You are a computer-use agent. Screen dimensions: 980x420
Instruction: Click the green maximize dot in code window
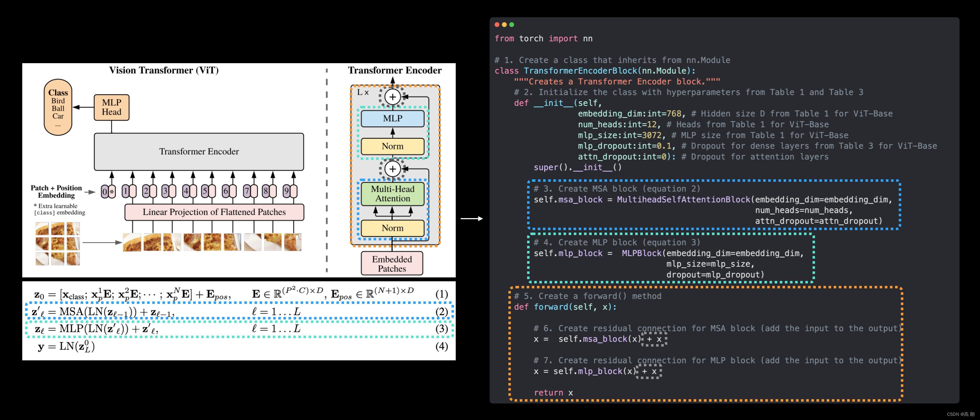tap(512, 25)
